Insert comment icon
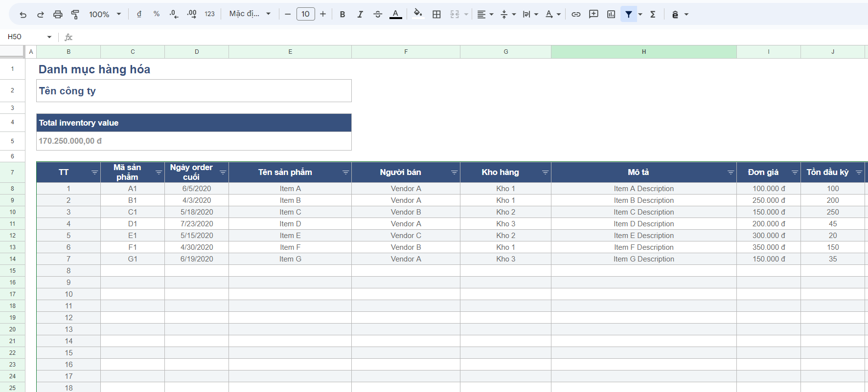Viewport: 868px width, 392px height. [594, 14]
